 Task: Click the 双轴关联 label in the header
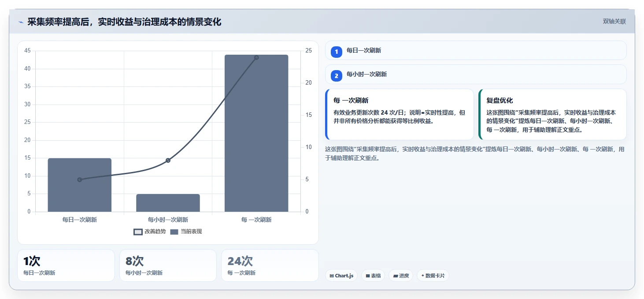point(614,21)
